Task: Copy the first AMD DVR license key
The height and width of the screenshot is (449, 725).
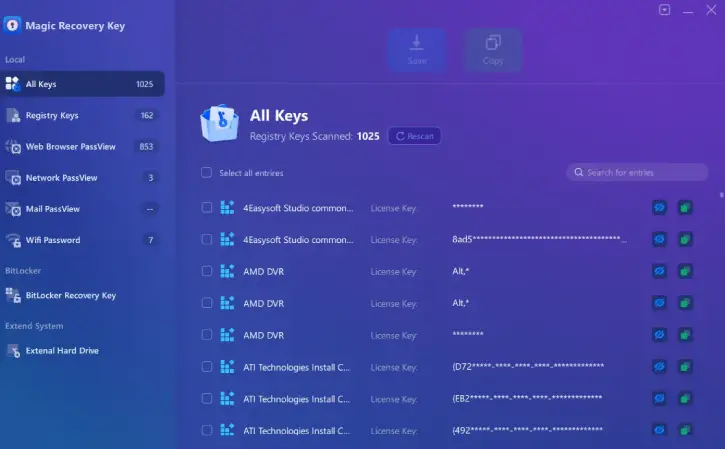Action: pyautogui.click(x=685, y=271)
